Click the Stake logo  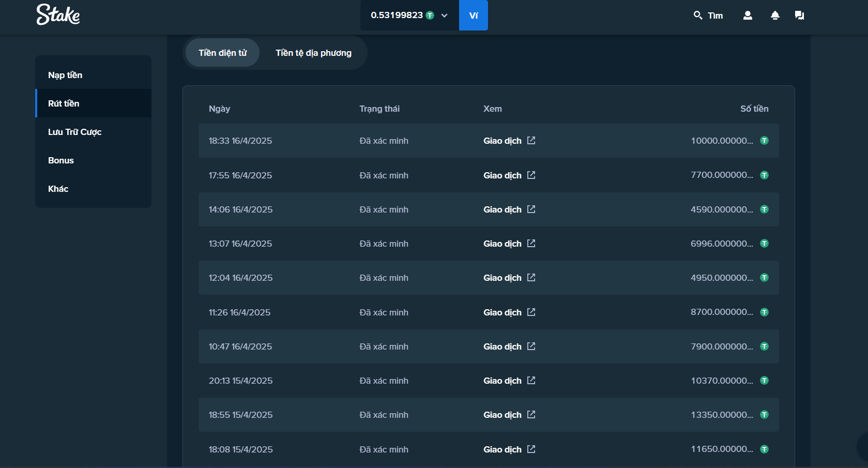[x=58, y=15]
